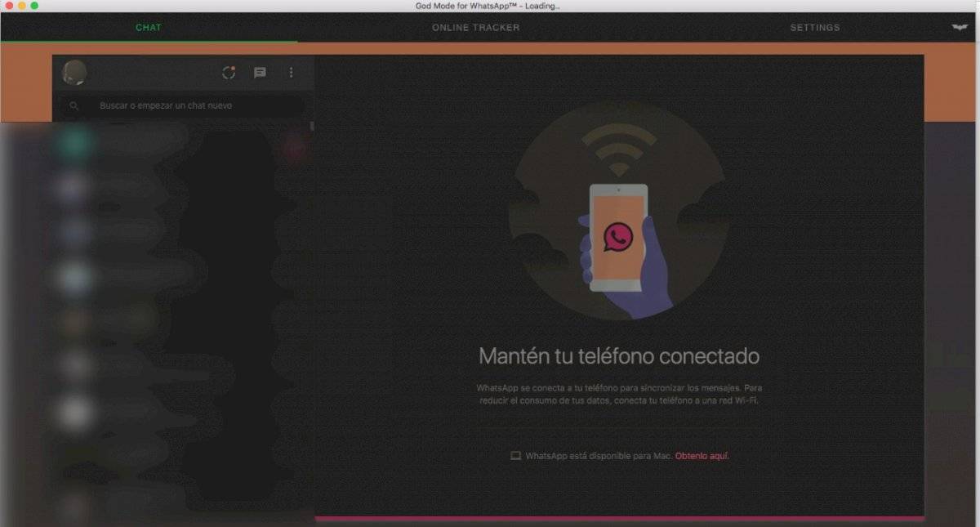980x527 pixels.
Task: Follow the 'Obtenlo aquí' link
Action: click(x=702, y=456)
